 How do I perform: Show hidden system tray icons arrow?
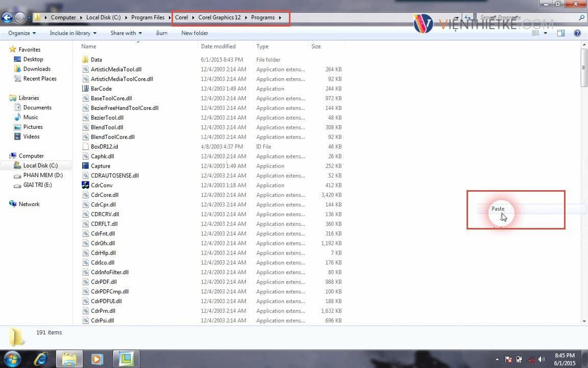coord(497,359)
